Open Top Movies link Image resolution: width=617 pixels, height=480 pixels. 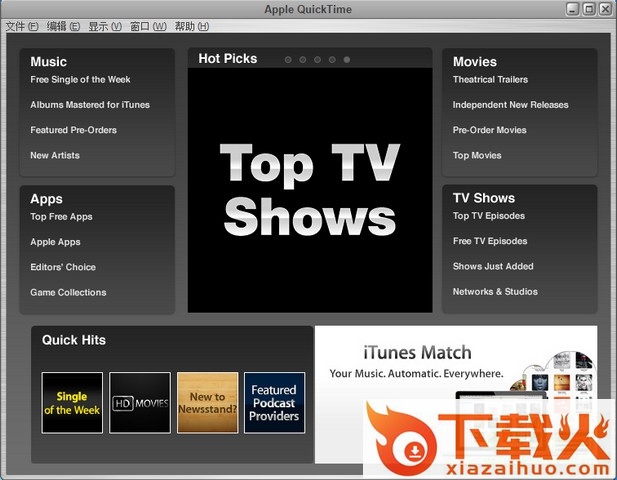coord(477,155)
